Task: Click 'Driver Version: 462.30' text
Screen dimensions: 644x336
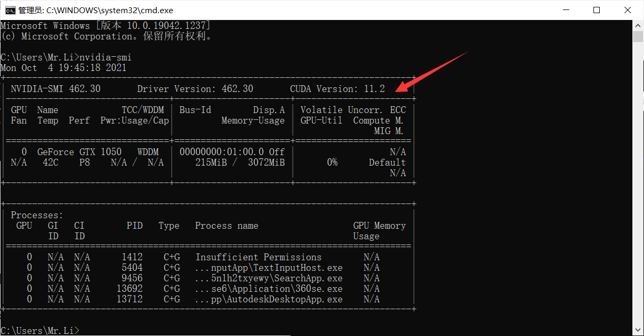Action: pos(195,89)
